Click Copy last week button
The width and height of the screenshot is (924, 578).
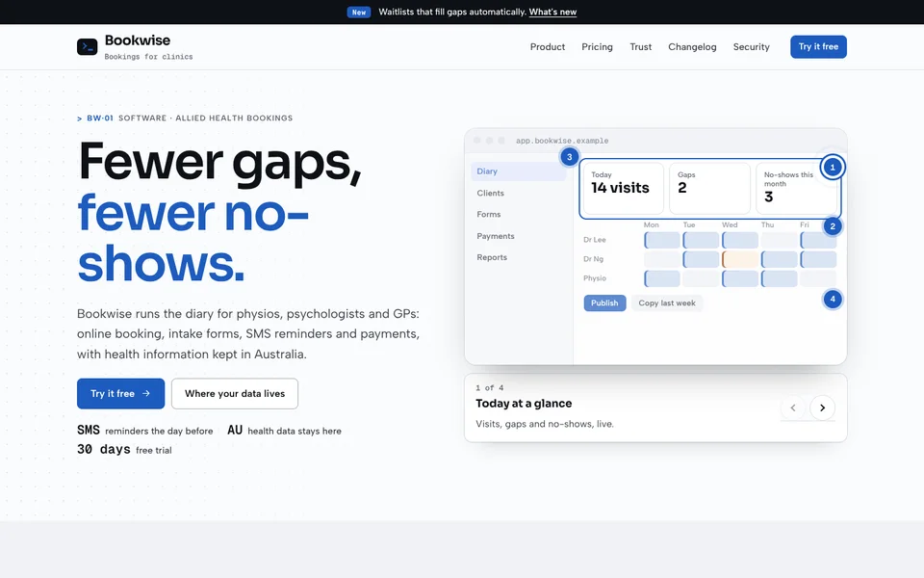[667, 302]
